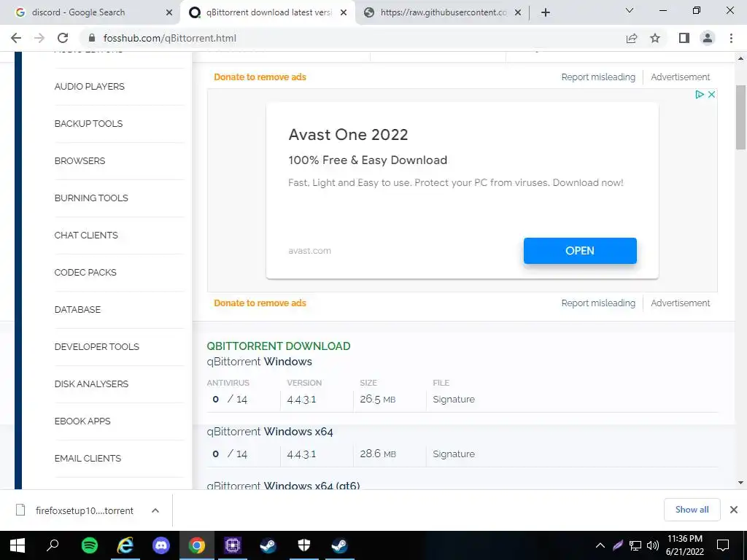Open BROWSERS category
Image resolution: width=747 pixels, height=560 pixels.
point(80,161)
